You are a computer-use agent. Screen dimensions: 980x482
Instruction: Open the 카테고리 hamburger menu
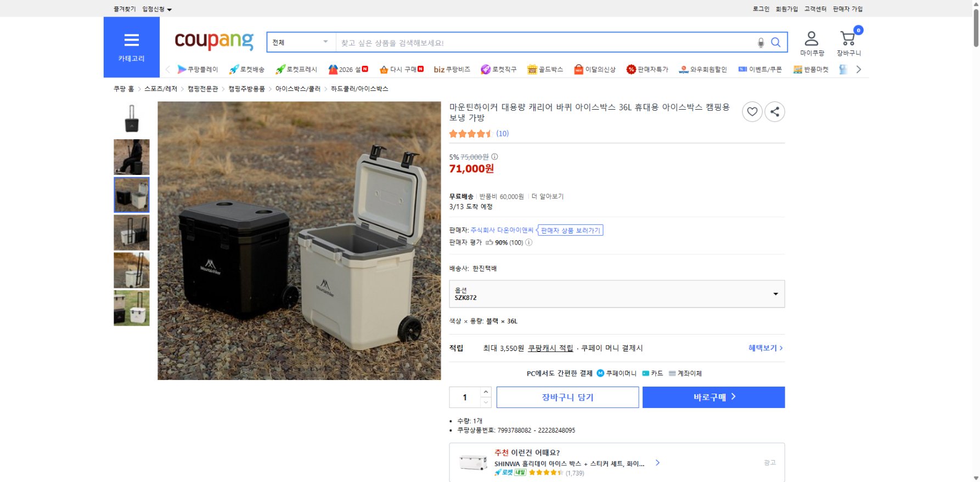pos(131,39)
